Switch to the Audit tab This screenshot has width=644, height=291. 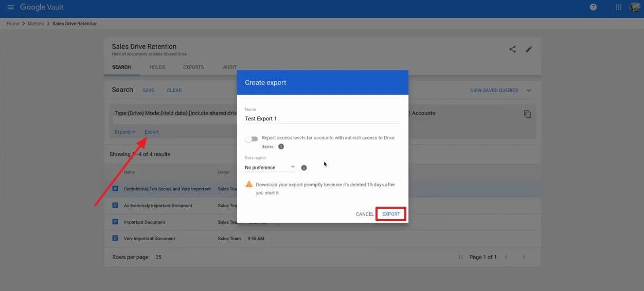230,67
